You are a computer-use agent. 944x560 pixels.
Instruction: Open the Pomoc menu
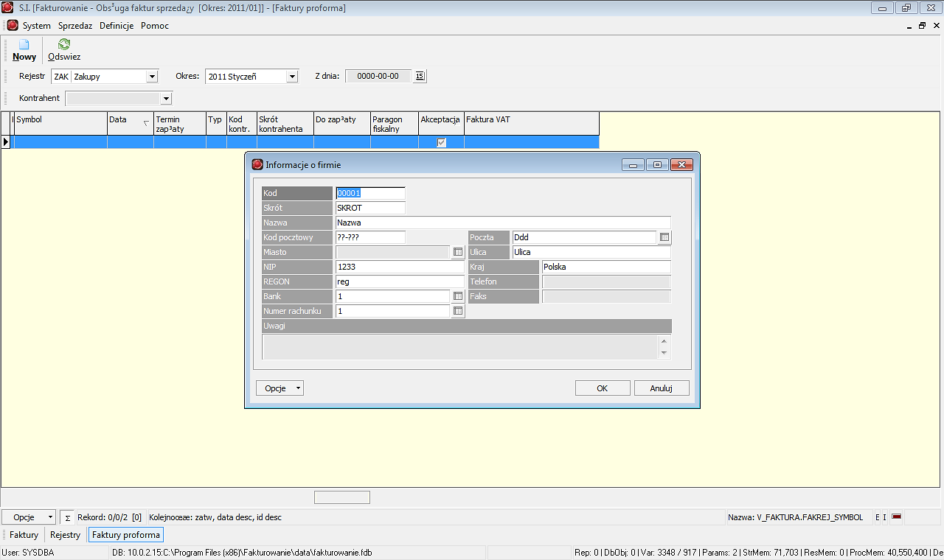(x=155, y=26)
